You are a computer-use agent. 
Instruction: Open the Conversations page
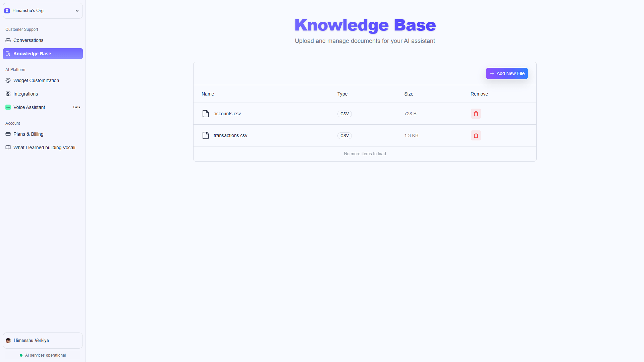point(43,40)
